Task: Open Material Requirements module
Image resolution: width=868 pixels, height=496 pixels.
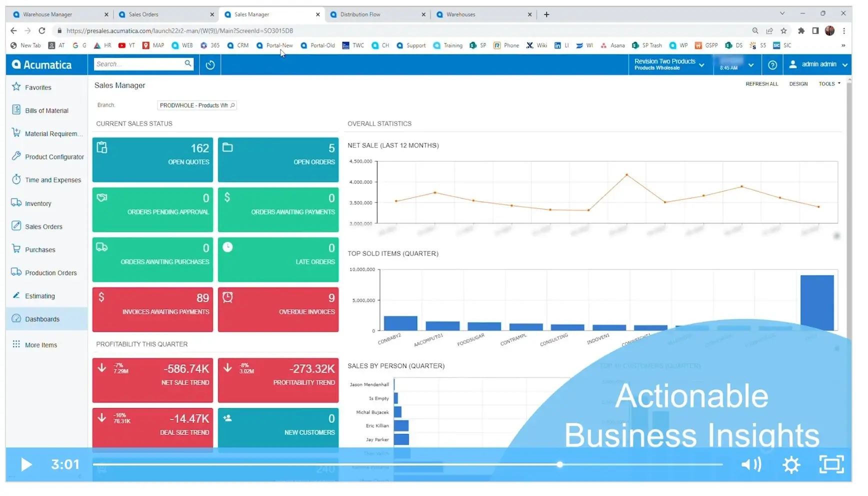Action: [53, 133]
